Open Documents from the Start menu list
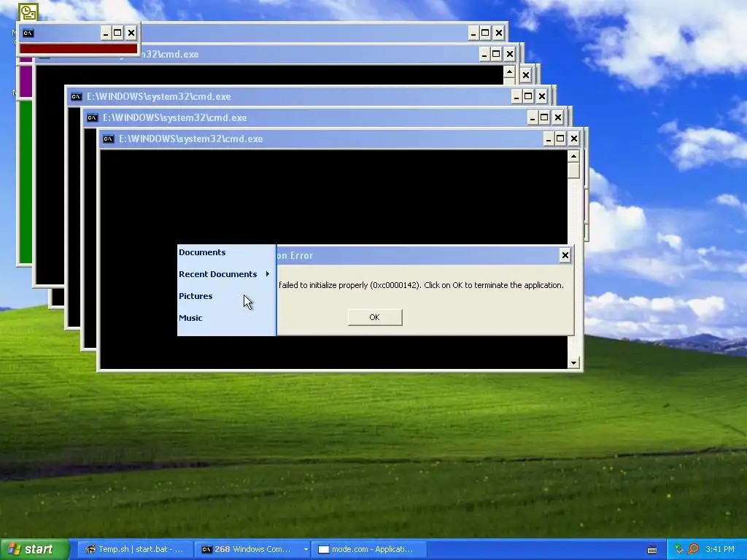The height and width of the screenshot is (560, 747). point(202,252)
